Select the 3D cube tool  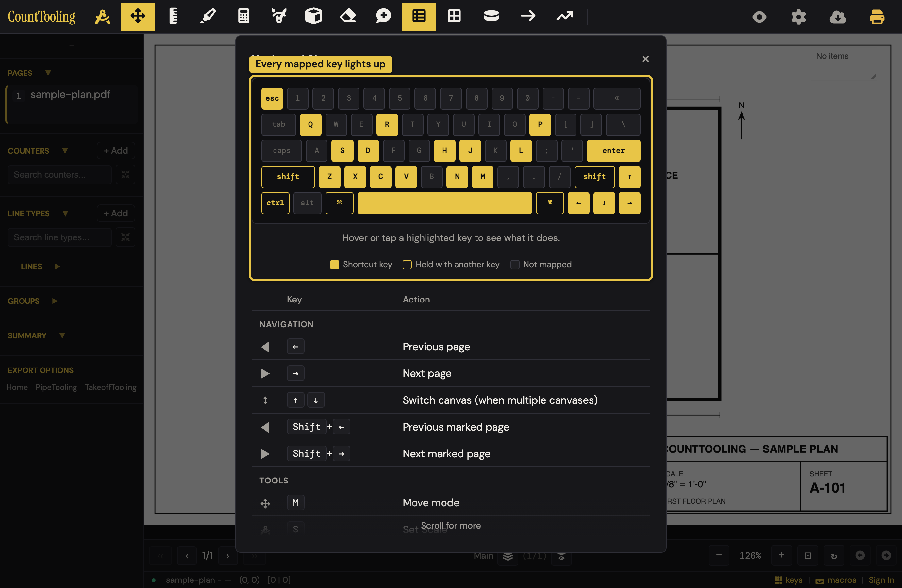(x=313, y=17)
